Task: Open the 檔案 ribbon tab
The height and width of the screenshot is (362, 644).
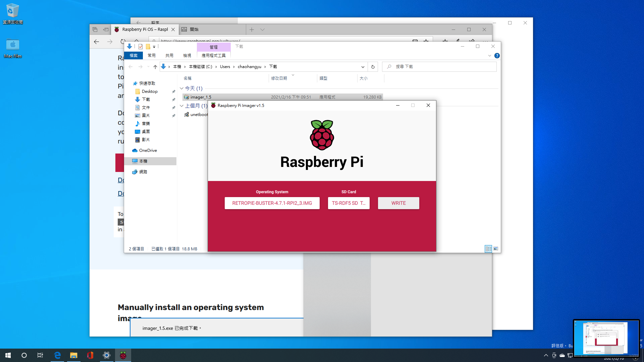Action: [133, 56]
